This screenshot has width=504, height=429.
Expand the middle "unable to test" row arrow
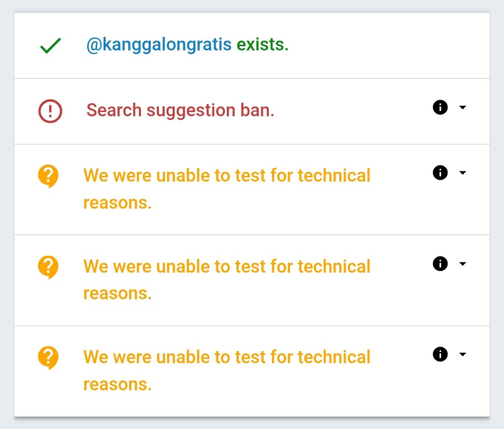click(x=462, y=264)
